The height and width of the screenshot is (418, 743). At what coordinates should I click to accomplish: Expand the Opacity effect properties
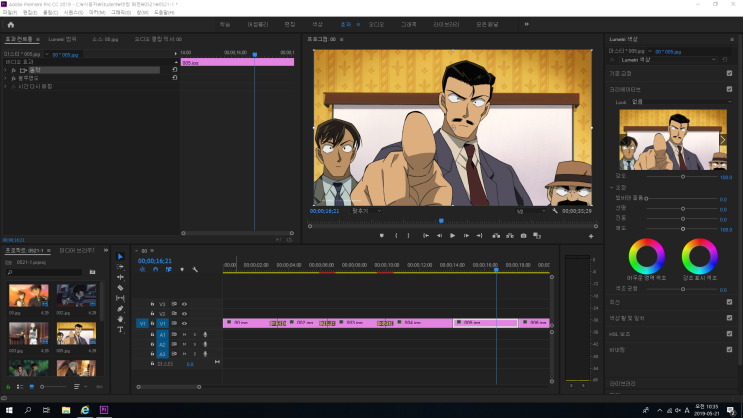pyautogui.click(x=6, y=78)
